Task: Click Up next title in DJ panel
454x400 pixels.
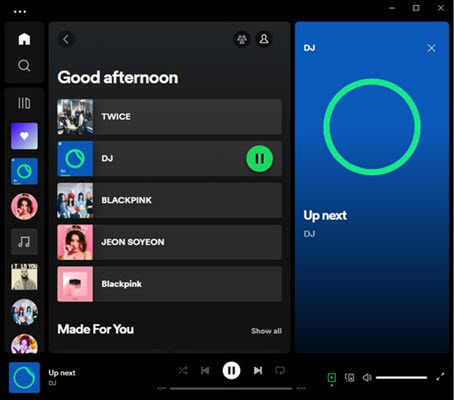Action: 325,215
